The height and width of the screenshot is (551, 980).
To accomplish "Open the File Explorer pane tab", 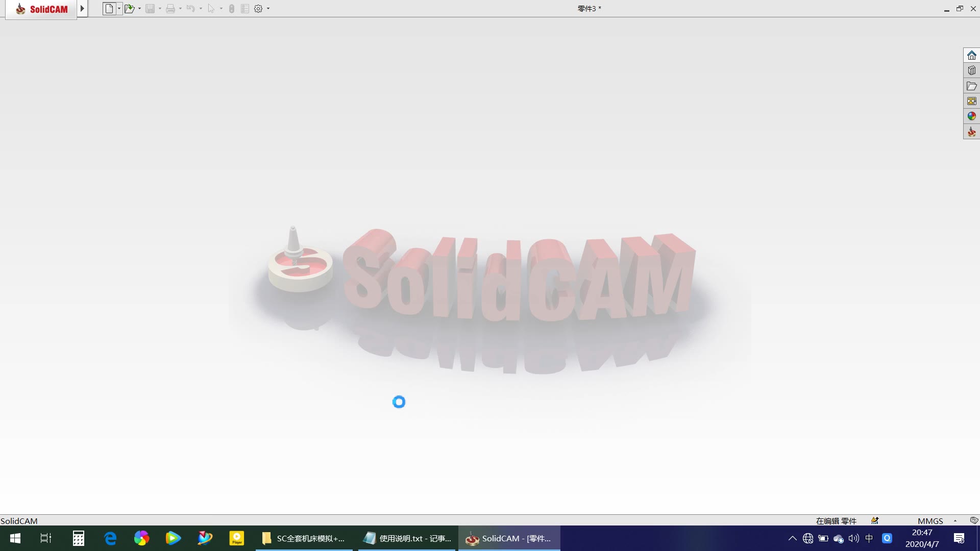I will [x=971, y=86].
